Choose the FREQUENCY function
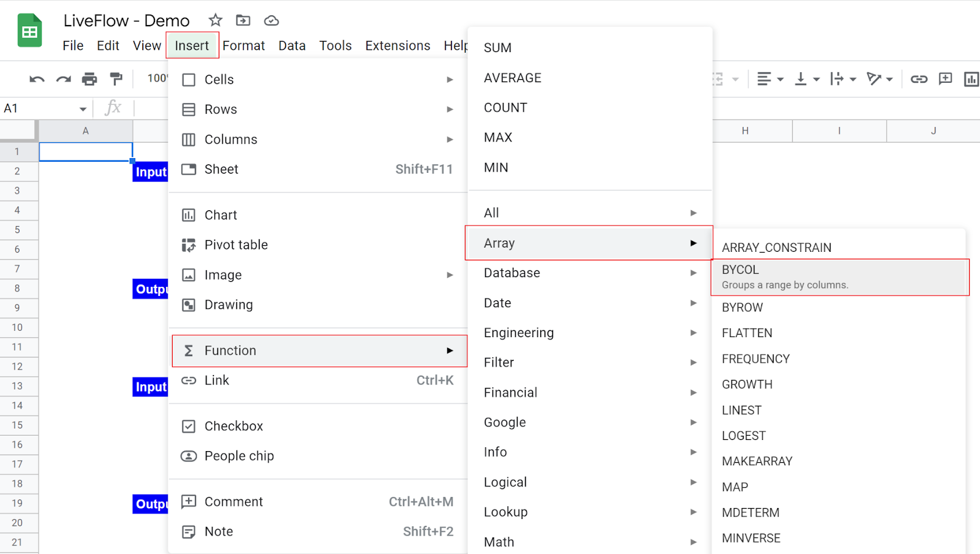This screenshot has width=980, height=554. click(x=839, y=359)
